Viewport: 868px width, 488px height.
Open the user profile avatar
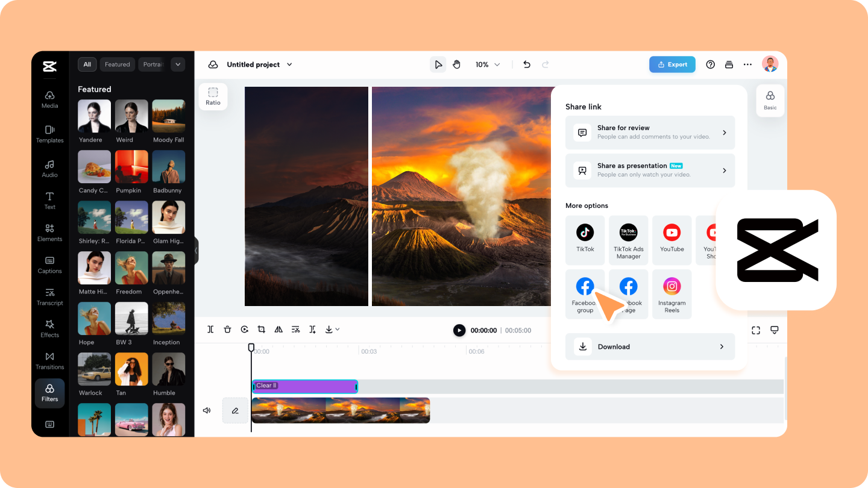click(770, 64)
